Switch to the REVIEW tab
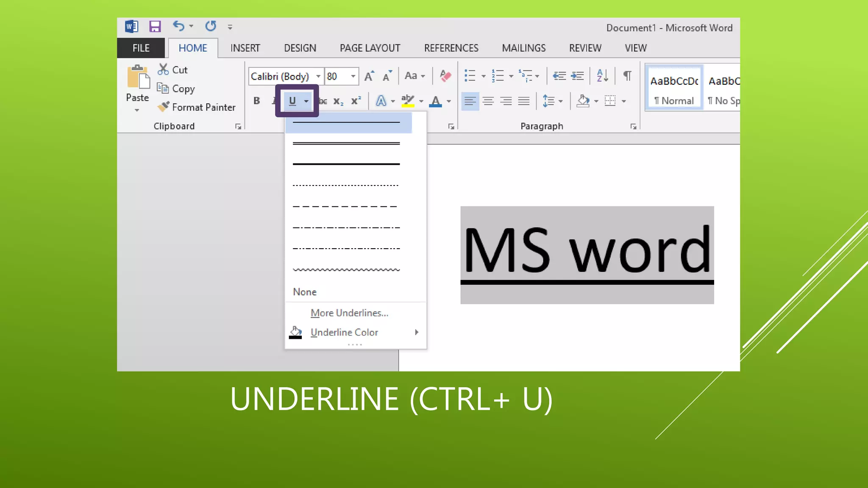This screenshot has width=868, height=488. (585, 48)
